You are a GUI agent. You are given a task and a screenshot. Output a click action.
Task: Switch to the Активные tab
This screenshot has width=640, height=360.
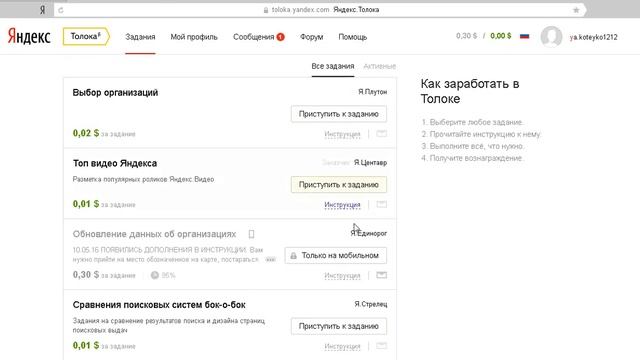point(380,66)
